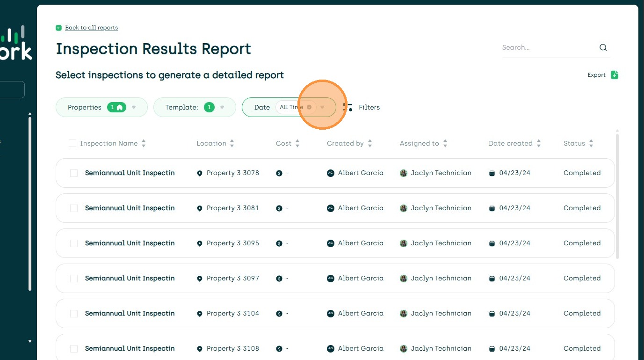644x360 pixels.
Task: Click the green Export download icon
Action: click(615, 75)
